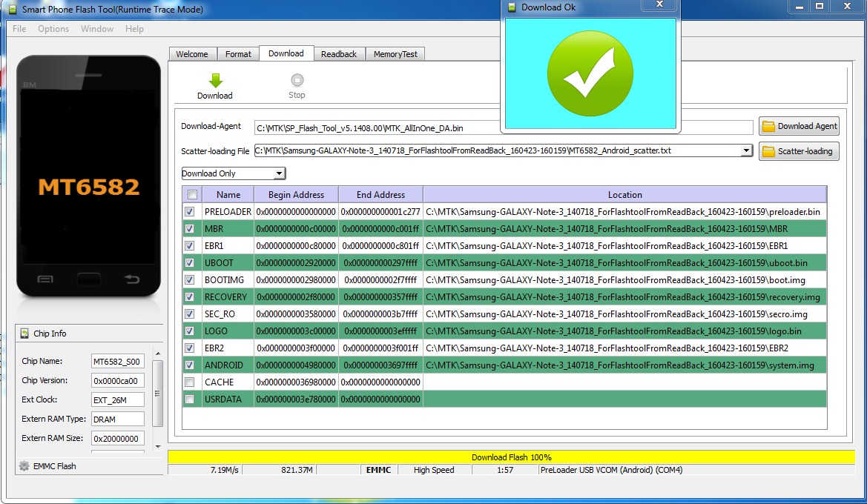Tick the USRDATA partition checkbox
The height and width of the screenshot is (504, 867).
[x=190, y=399]
